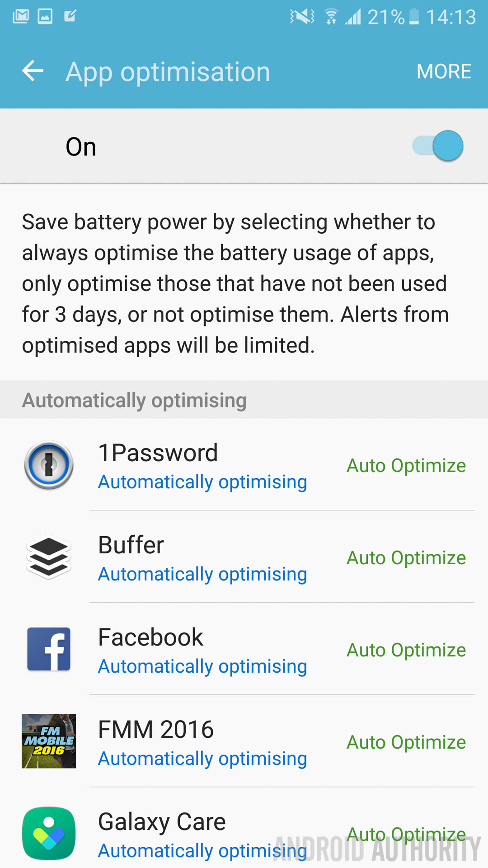Tap the App optimisation title
Image resolution: width=488 pixels, height=868 pixels.
168,71
